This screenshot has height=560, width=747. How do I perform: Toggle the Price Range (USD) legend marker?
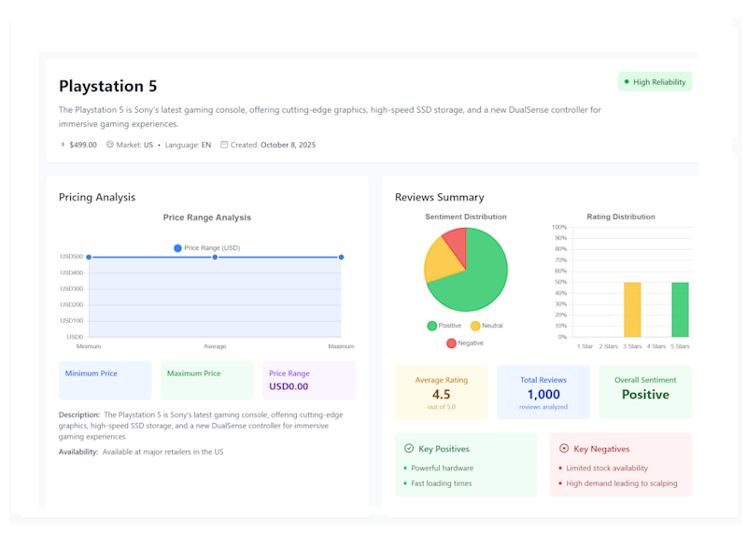pyautogui.click(x=177, y=248)
